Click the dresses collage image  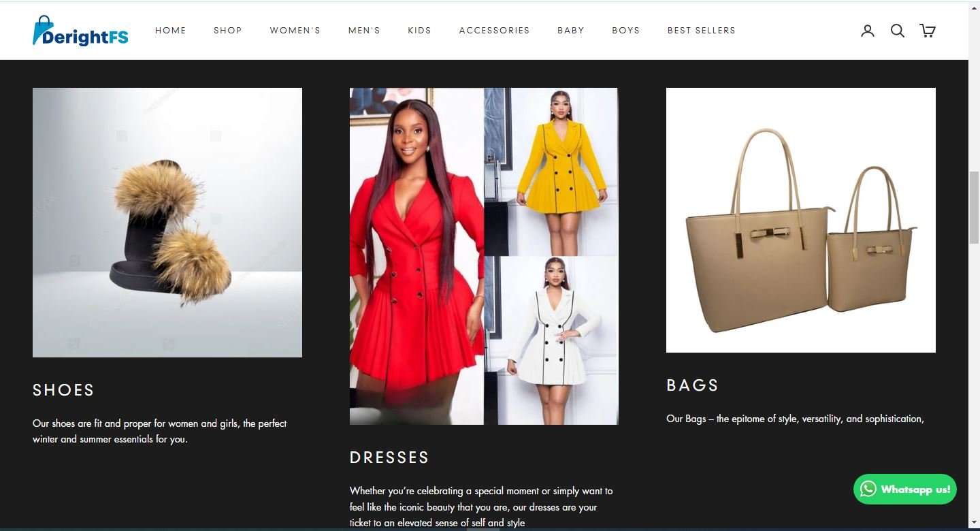[x=484, y=256]
